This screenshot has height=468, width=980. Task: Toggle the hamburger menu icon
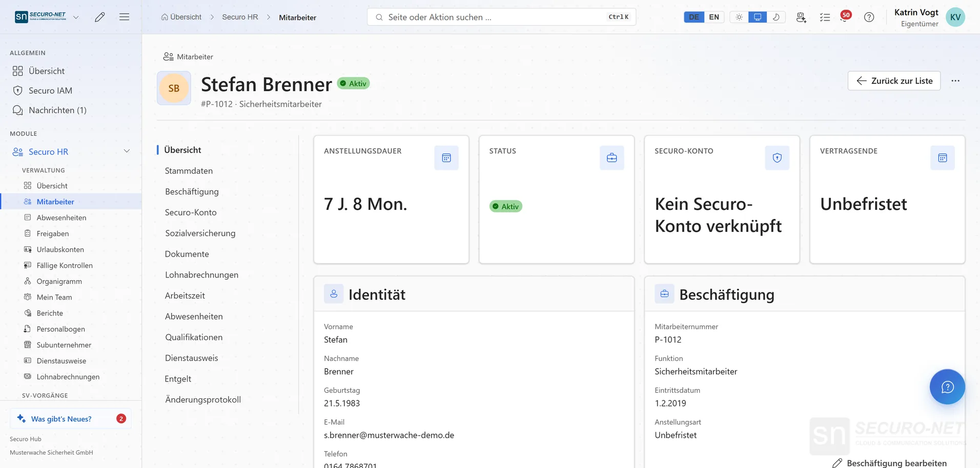(x=124, y=17)
